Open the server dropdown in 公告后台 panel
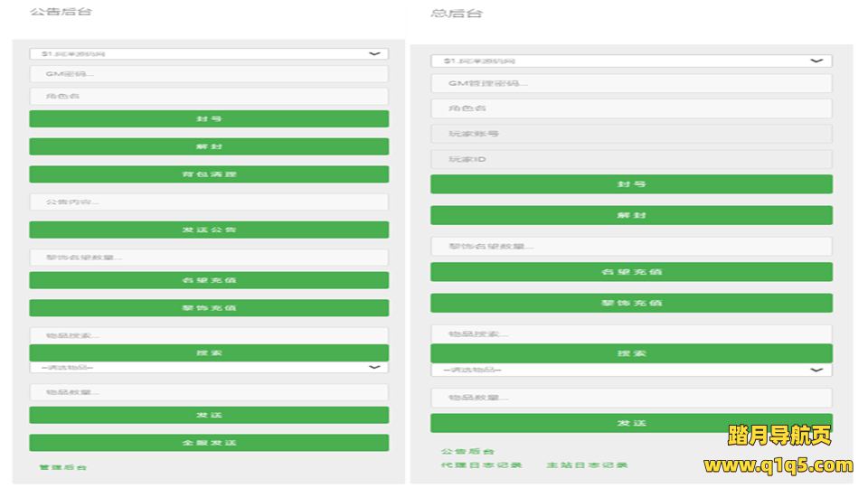Screen dimensions: 868x488 (x=209, y=54)
